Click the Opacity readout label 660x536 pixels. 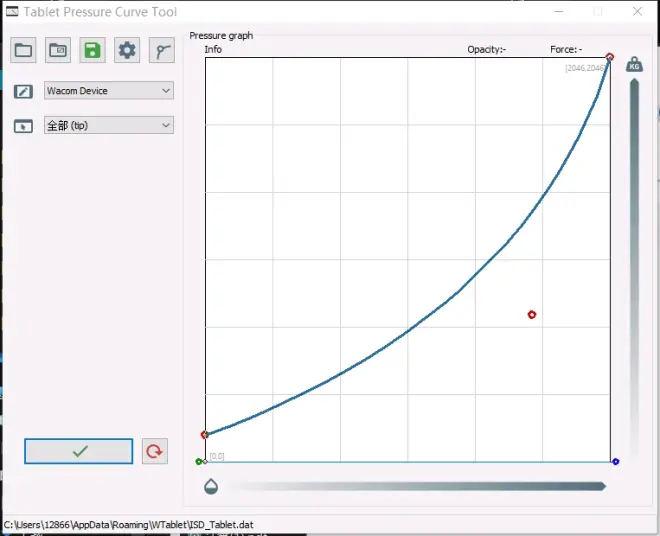[487, 50]
